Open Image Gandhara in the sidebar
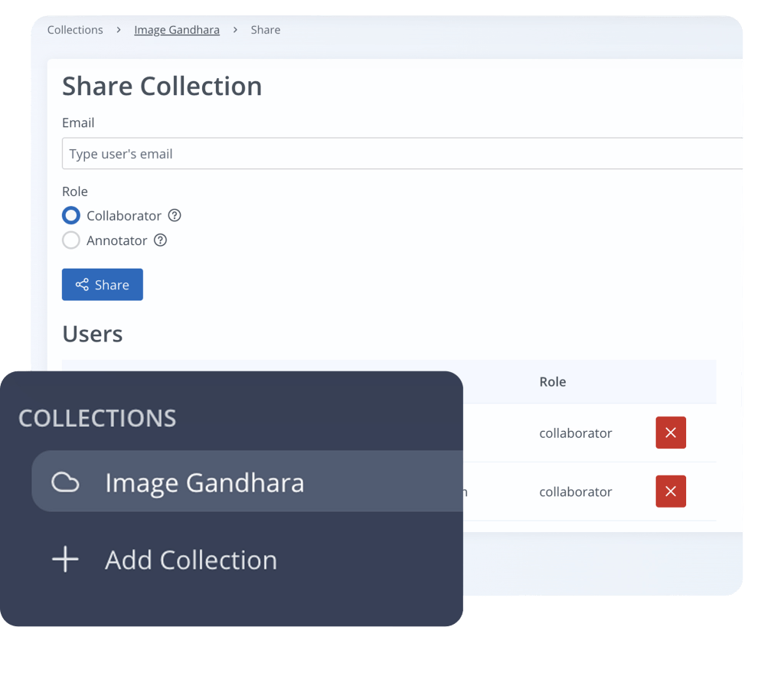The width and height of the screenshot is (784, 689). (247, 482)
